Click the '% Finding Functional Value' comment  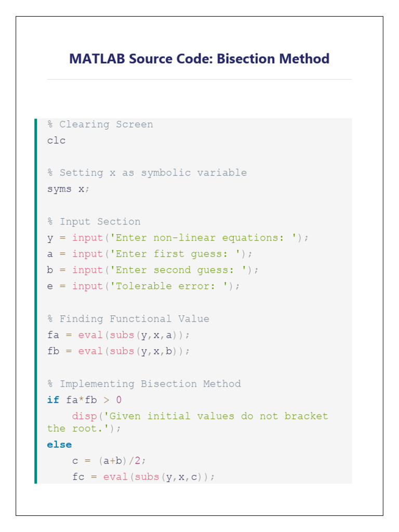(128, 318)
